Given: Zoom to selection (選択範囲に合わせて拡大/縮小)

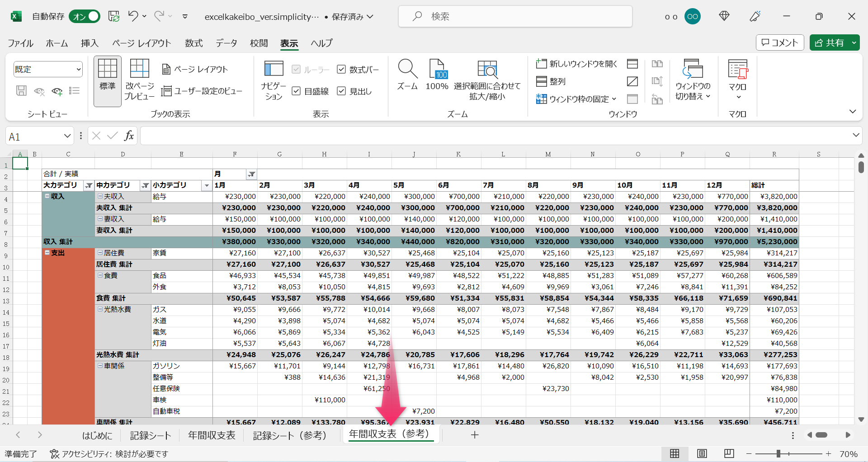Looking at the screenshot, I should (487, 81).
